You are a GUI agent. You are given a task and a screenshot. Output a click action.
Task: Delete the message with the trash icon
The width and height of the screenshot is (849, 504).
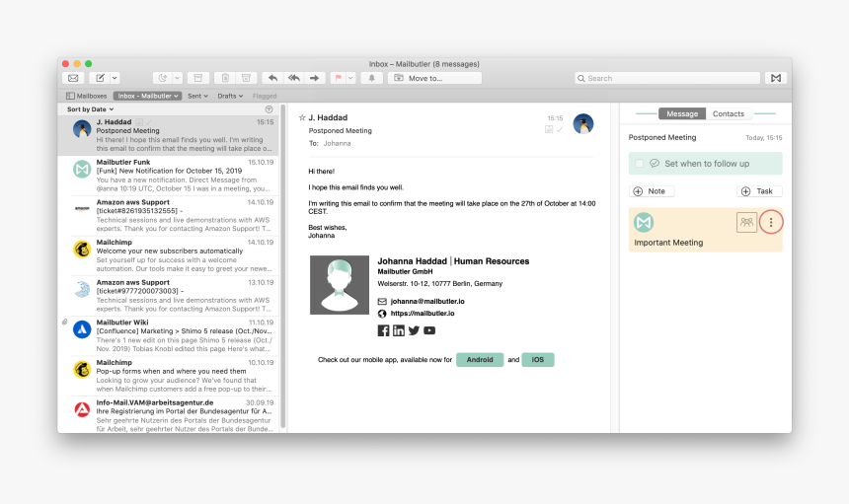[x=225, y=78]
